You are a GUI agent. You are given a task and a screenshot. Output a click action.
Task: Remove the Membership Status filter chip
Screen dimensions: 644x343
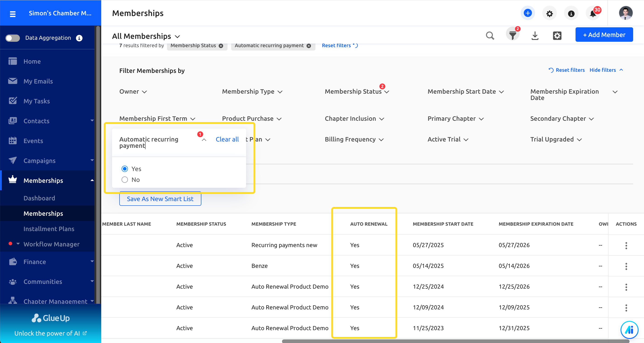tap(221, 46)
